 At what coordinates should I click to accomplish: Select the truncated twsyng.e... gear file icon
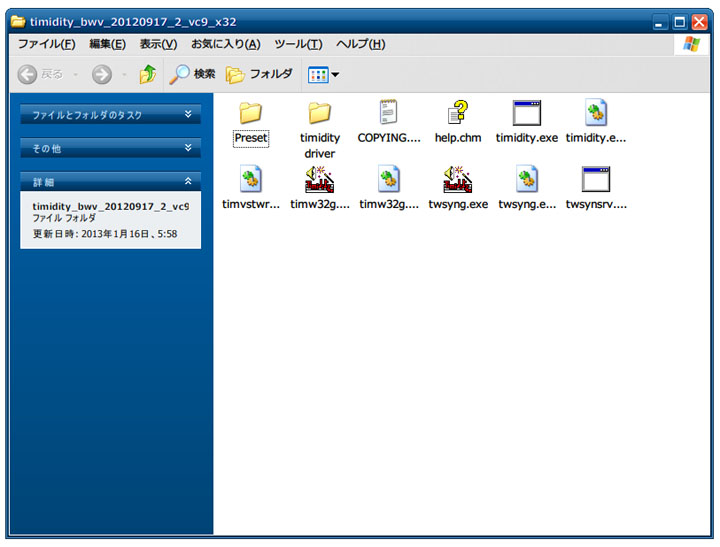point(527,179)
